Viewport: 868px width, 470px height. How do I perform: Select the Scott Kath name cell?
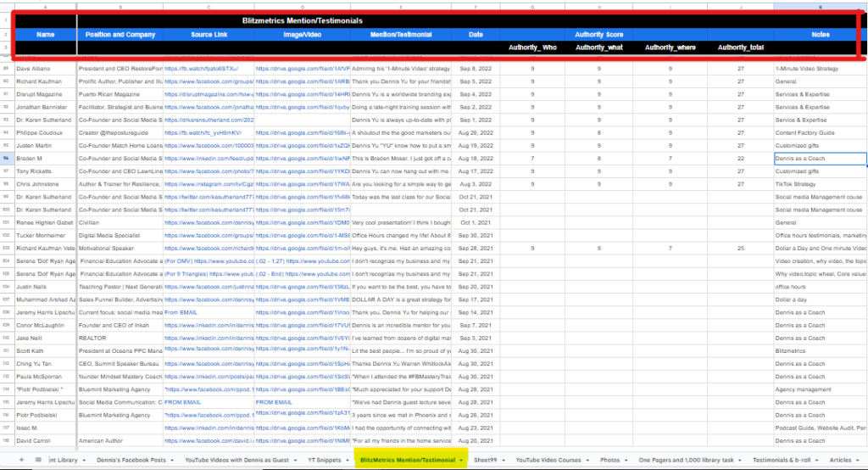tap(46, 351)
